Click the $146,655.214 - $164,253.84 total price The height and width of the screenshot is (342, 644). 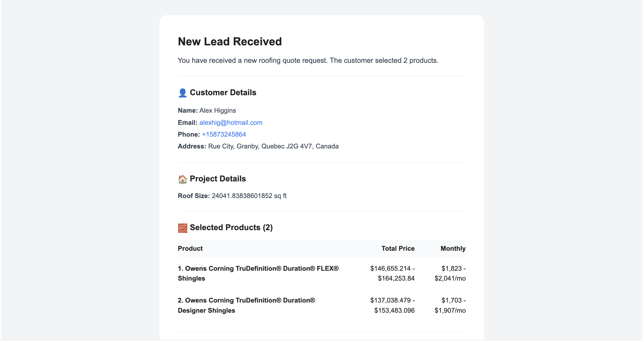click(392, 273)
